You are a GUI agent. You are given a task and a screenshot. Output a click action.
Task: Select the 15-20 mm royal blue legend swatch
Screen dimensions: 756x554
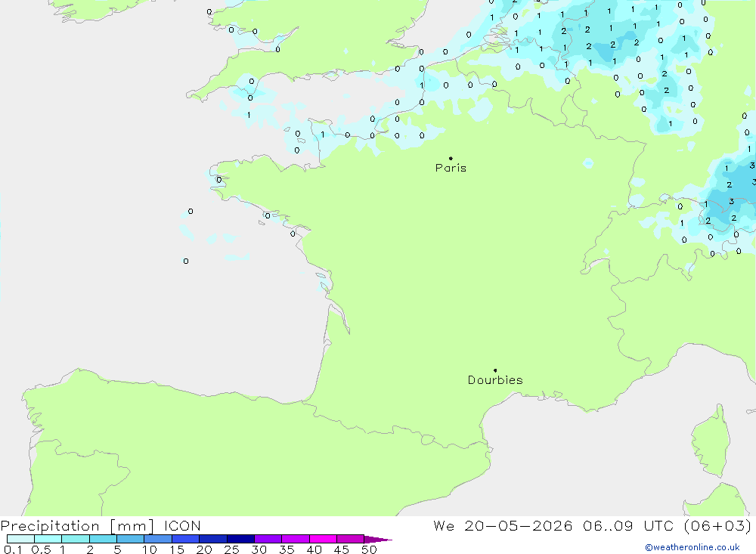tap(185, 539)
